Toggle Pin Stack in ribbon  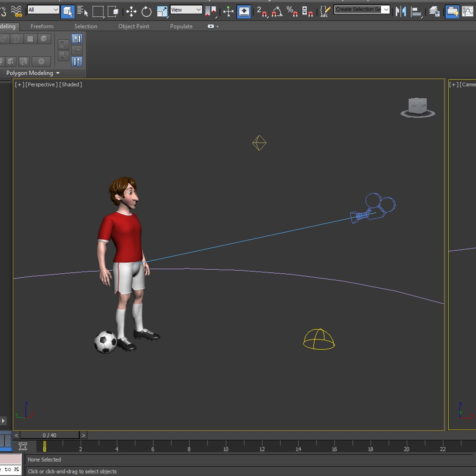pyautogui.click(x=77, y=50)
